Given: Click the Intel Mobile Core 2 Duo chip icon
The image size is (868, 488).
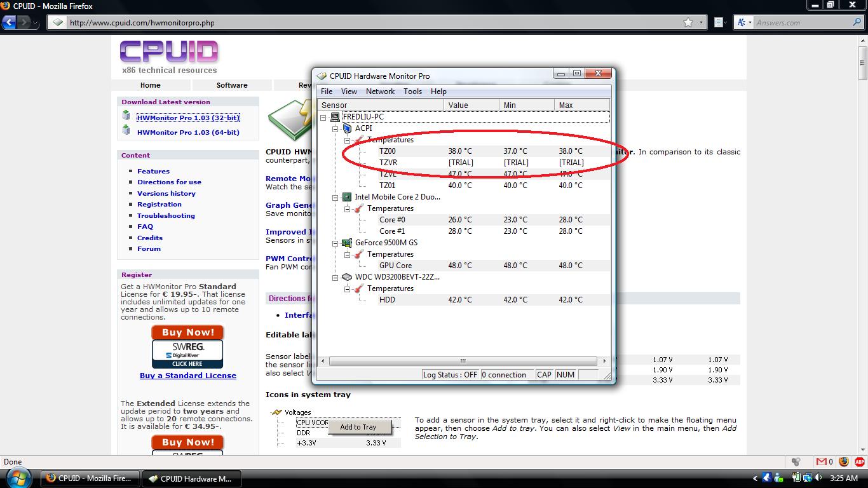Looking at the screenshot, I should pos(347,197).
